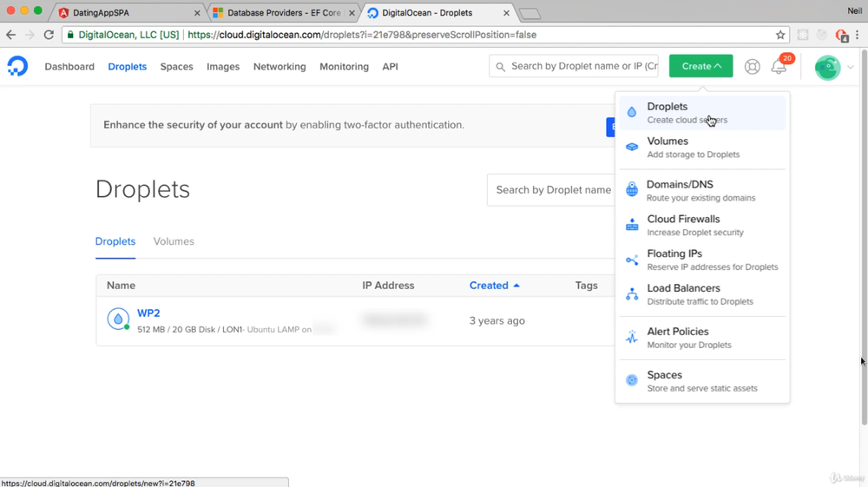
Task: Click the Floating IPs icon
Action: [x=632, y=260]
